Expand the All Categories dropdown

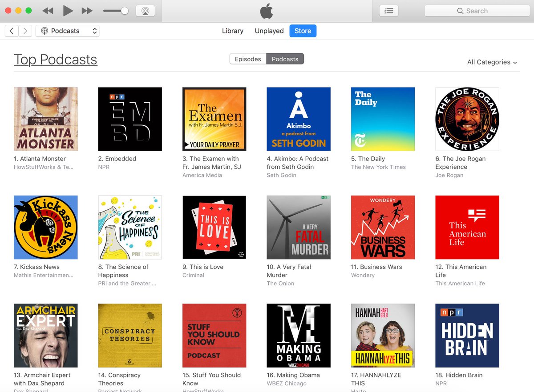pyautogui.click(x=492, y=62)
